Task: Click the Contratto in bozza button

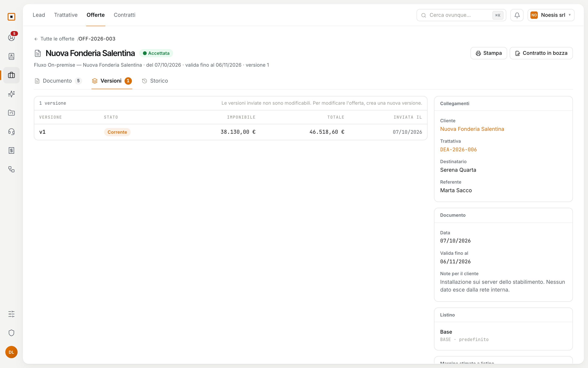Action: click(541, 53)
